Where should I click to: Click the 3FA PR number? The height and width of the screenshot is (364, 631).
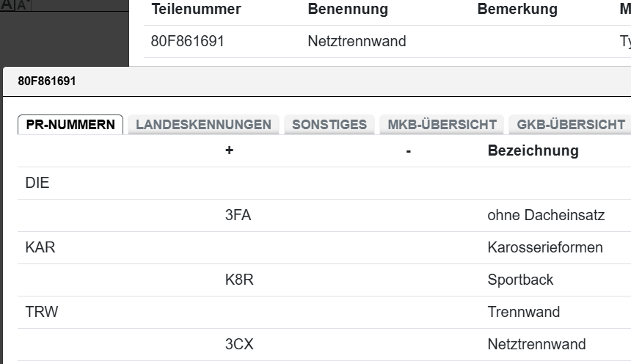pyautogui.click(x=238, y=216)
